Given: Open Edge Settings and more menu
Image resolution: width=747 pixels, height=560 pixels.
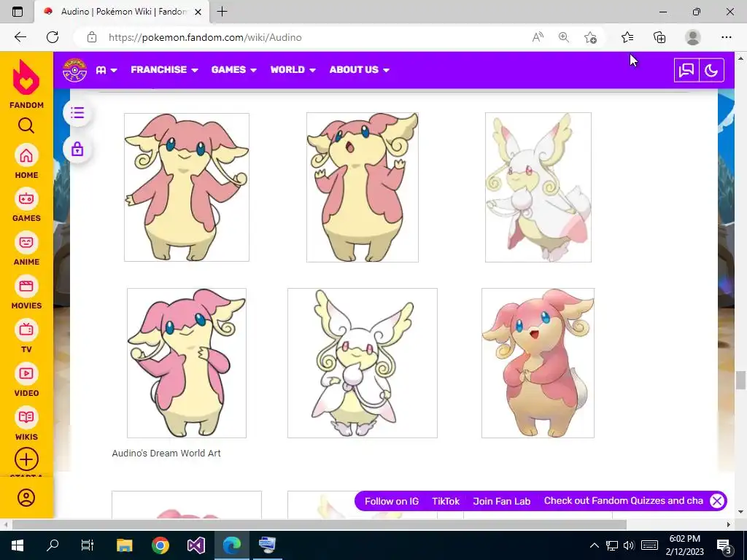Looking at the screenshot, I should pos(726,37).
